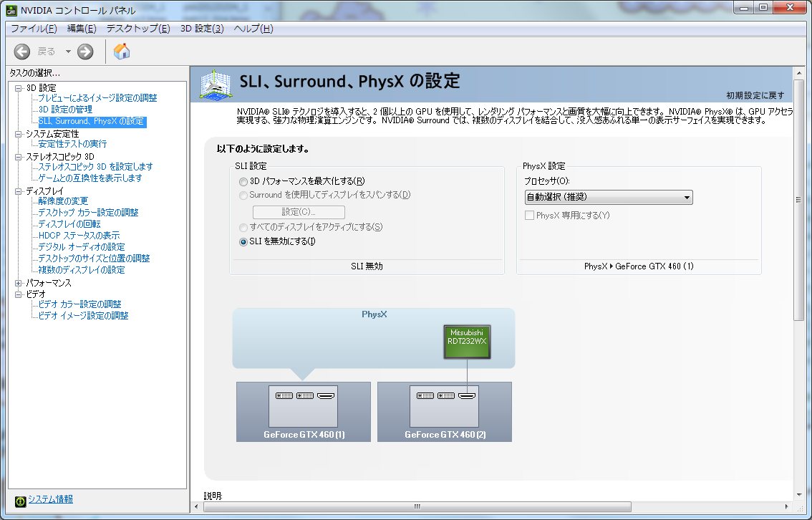Viewport: 812px width, 520px height.
Task: Click the SLI Surround PhysX header icon
Action: point(216,84)
